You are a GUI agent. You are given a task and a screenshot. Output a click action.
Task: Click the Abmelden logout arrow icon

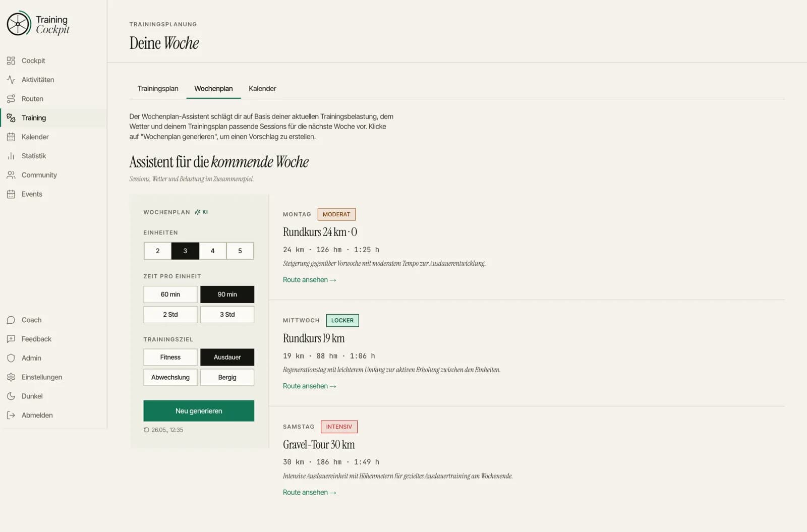coord(11,416)
